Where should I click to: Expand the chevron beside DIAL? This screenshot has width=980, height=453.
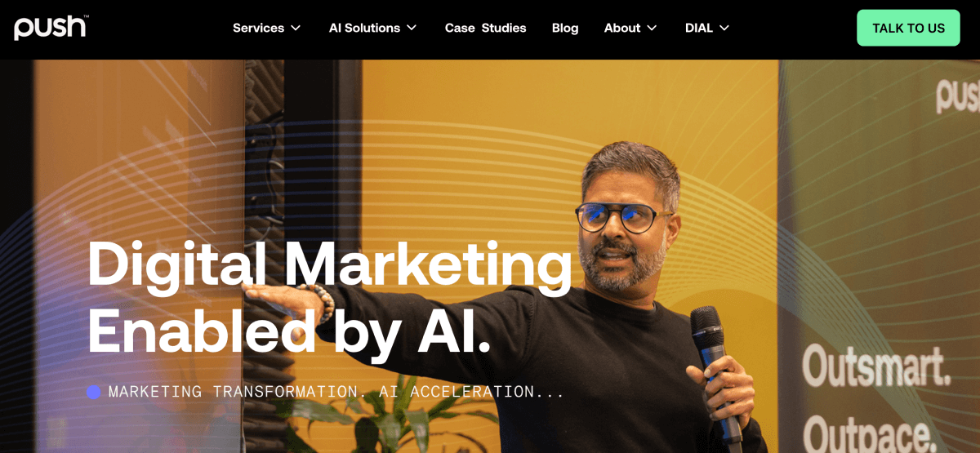pyautogui.click(x=724, y=28)
